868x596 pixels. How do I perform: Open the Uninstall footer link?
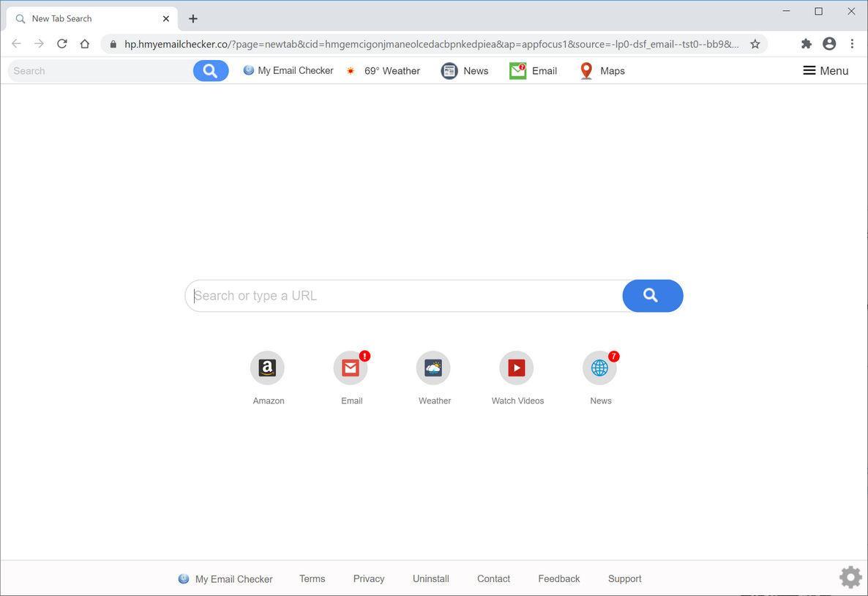point(430,578)
